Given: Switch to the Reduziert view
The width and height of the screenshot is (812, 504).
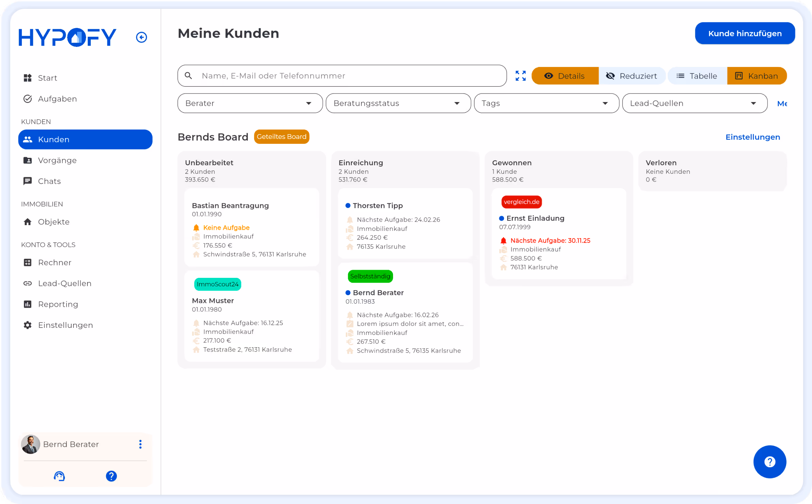Looking at the screenshot, I should [x=632, y=76].
